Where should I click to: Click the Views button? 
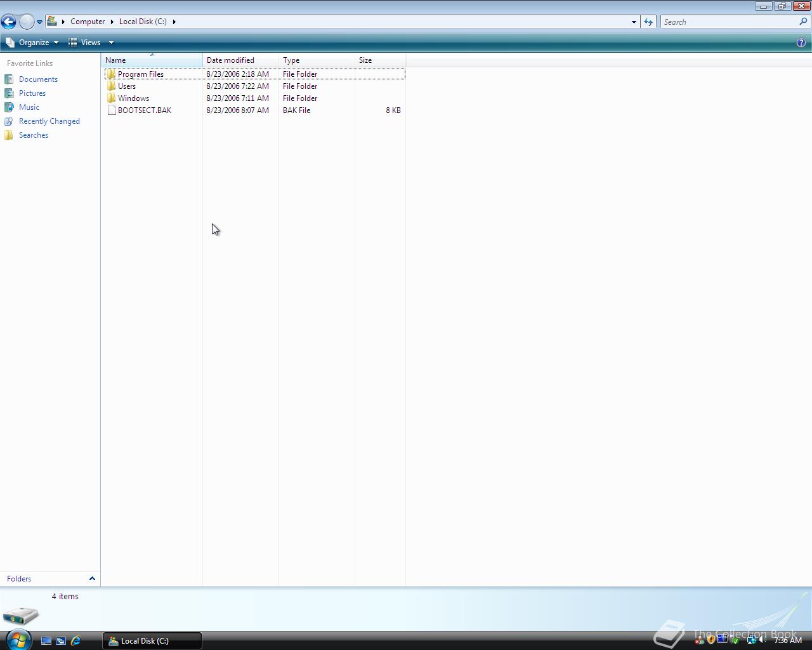(85, 43)
